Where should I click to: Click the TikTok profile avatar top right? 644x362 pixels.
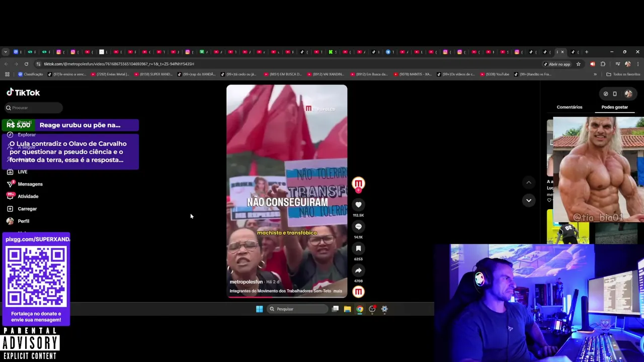point(628,94)
